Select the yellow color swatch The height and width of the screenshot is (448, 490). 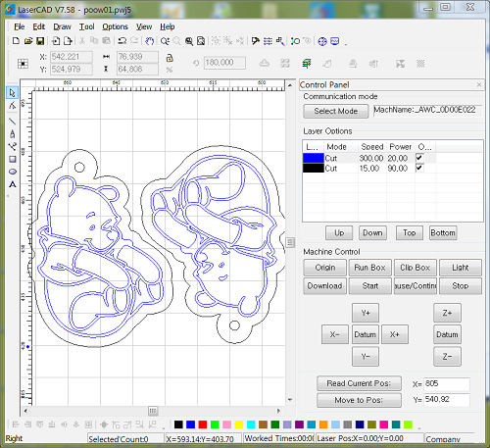point(239,424)
